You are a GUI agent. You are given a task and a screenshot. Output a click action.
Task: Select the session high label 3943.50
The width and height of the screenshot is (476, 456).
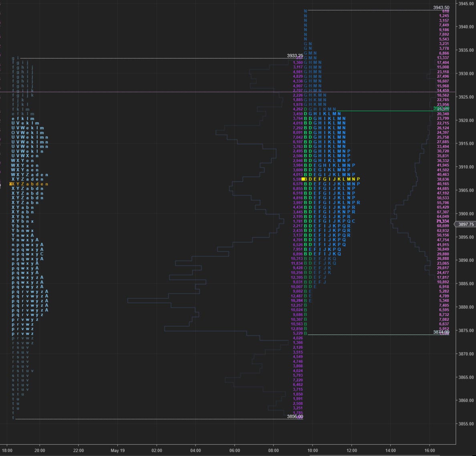click(441, 7)
